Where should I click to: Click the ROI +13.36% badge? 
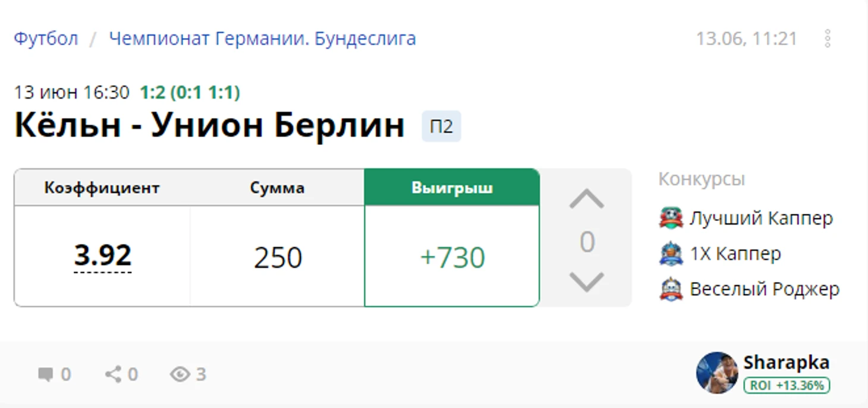787,385
